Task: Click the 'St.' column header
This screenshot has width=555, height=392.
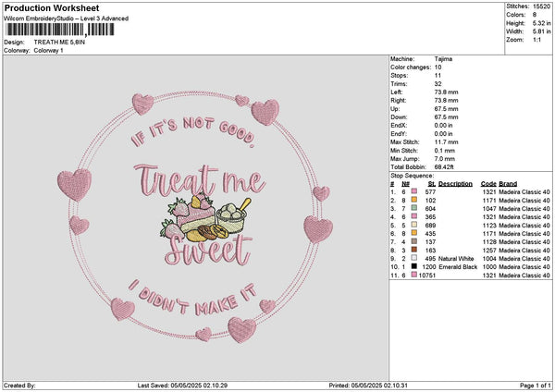Action: pos(431,184)
